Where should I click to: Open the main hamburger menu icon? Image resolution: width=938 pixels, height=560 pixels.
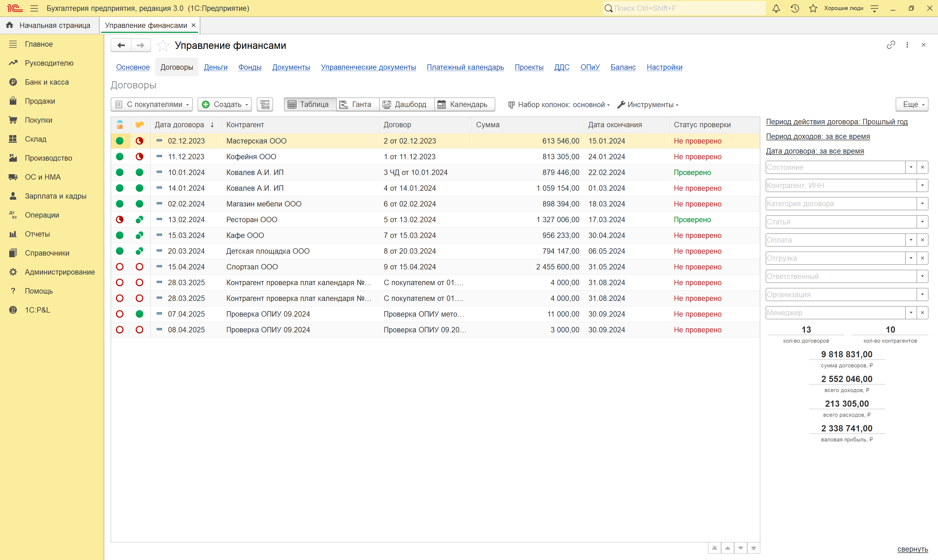34,8
